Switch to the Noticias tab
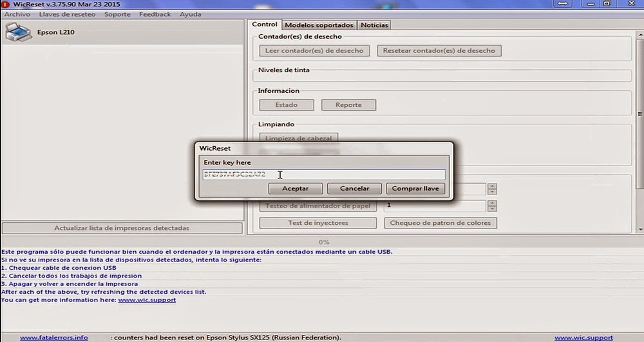Viewport: 644px width, 342px height. coord(374,25)
